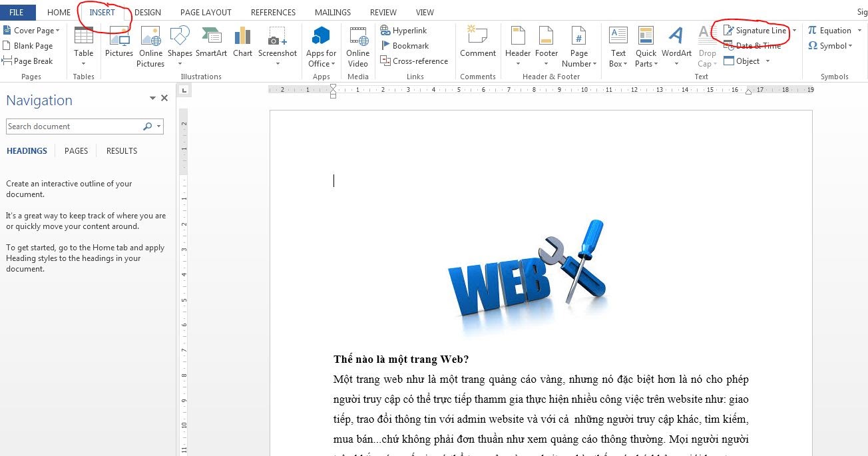The image size is (868, 456).
Task: Open the REFERENCES tab
Action: [x=273, y=13]
